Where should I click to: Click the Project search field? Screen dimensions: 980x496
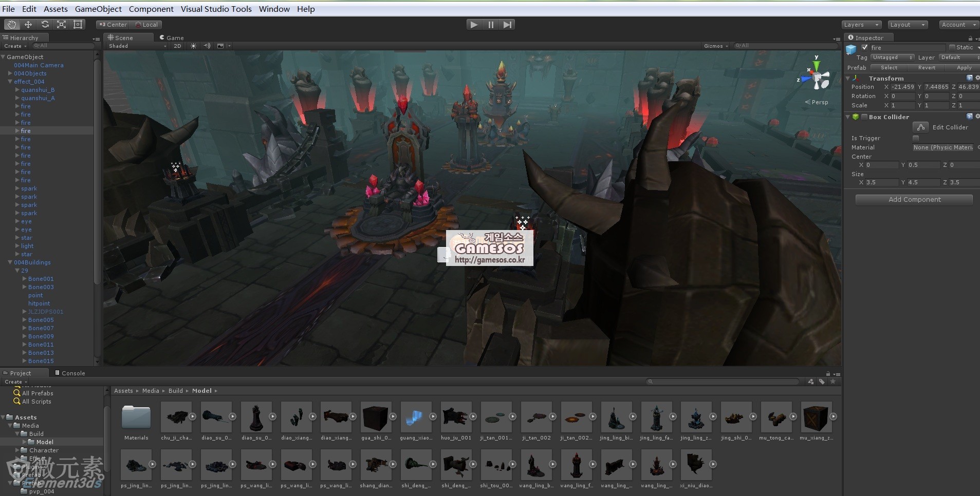pyautogui.click(x=723, y=381)
